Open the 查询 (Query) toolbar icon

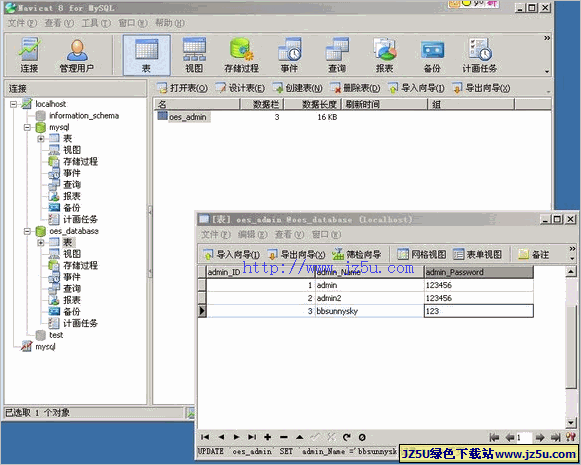(x=337, y=55)
